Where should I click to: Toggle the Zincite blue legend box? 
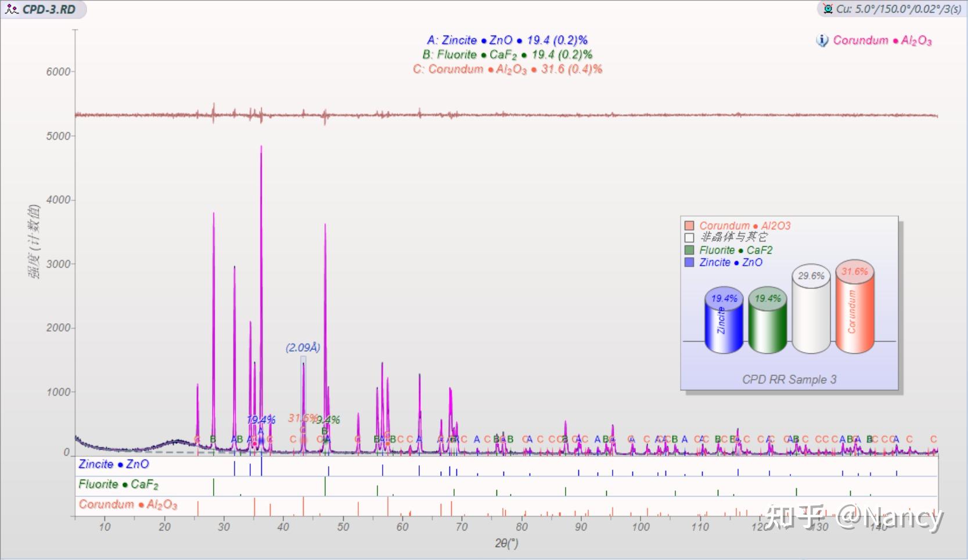pos(689,262)
